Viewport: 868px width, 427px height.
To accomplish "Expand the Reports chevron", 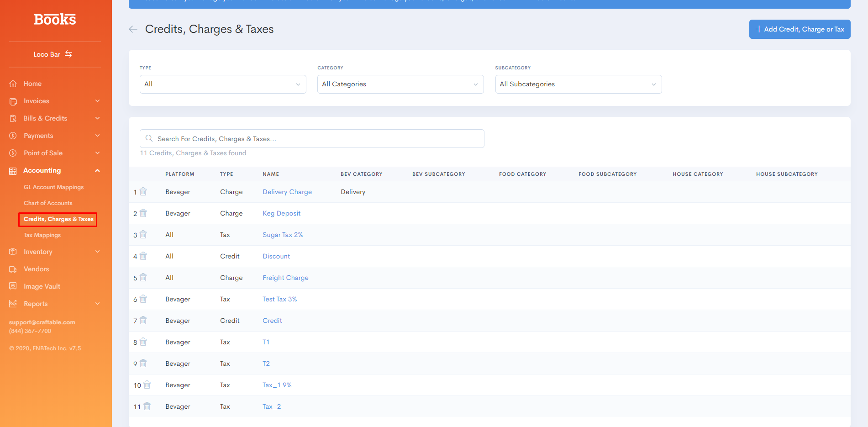I will click(x=97, y=303).
